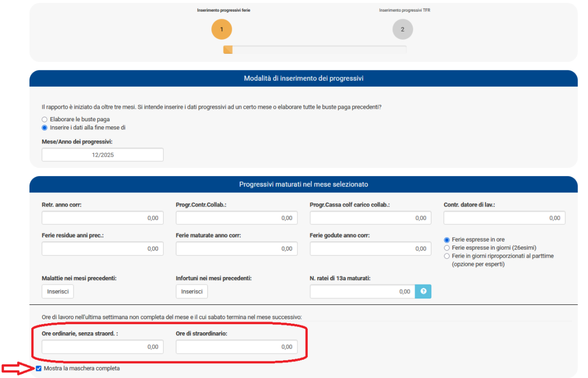Choose 'Inserire i dati alla fine mese di'
Screen dimensions: 588x378
45,128
